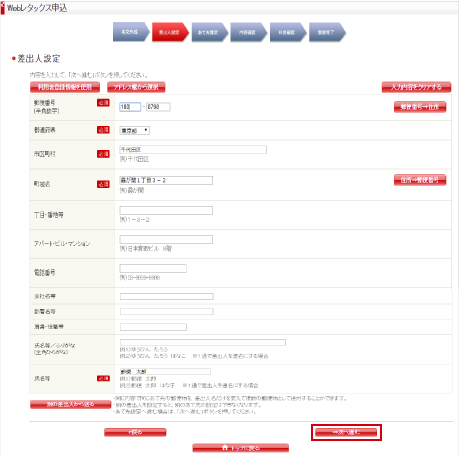
Task: Click the 本文作成 step arrow
Action: pyautogui.click(x=131, y=32)
